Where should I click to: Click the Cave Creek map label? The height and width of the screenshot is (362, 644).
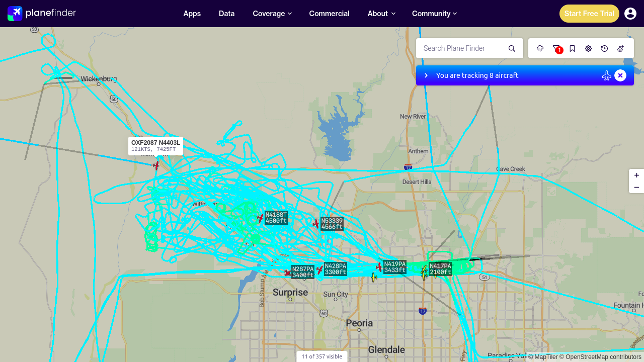[511, 169]
